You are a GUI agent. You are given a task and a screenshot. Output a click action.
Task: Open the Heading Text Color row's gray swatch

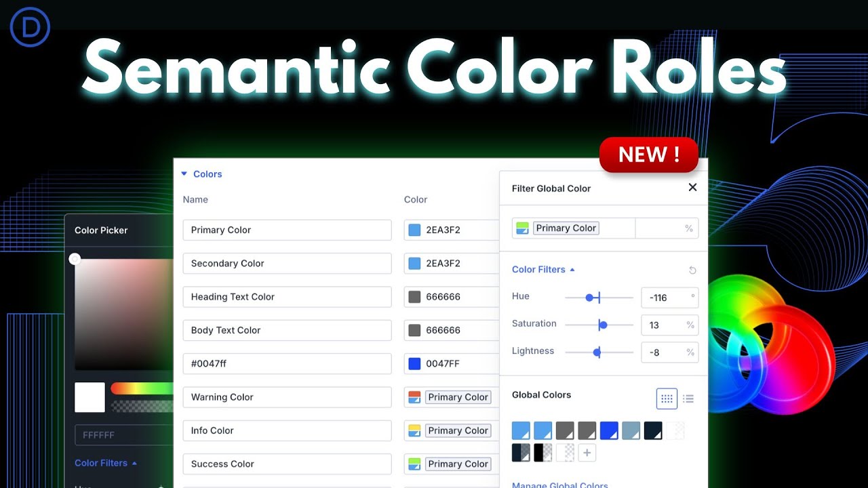[414, 297]
